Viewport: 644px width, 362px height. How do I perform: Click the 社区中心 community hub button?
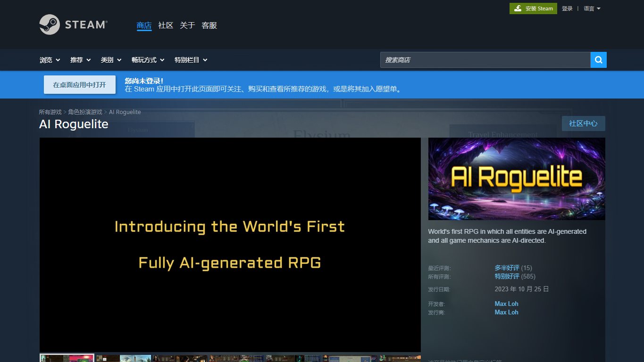click(x=583, y=123)
